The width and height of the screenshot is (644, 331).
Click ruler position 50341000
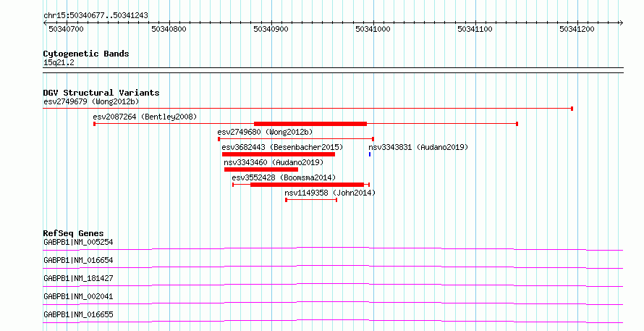click(x=373, y=29)
